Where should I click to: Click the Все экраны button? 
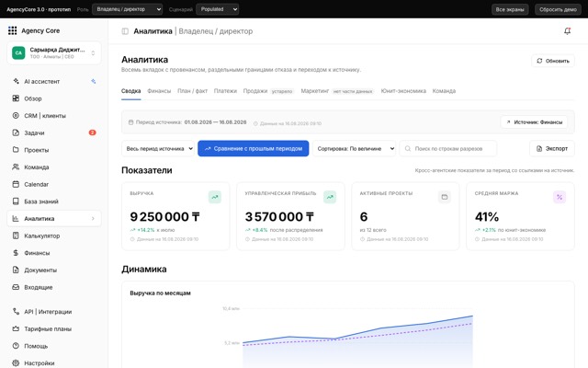click(x=510, y=9)
